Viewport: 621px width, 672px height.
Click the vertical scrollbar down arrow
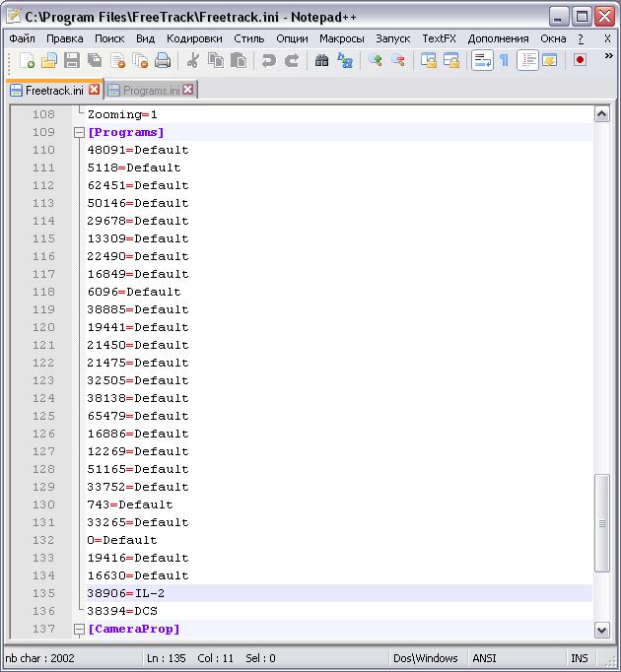[x=602, y=630]
